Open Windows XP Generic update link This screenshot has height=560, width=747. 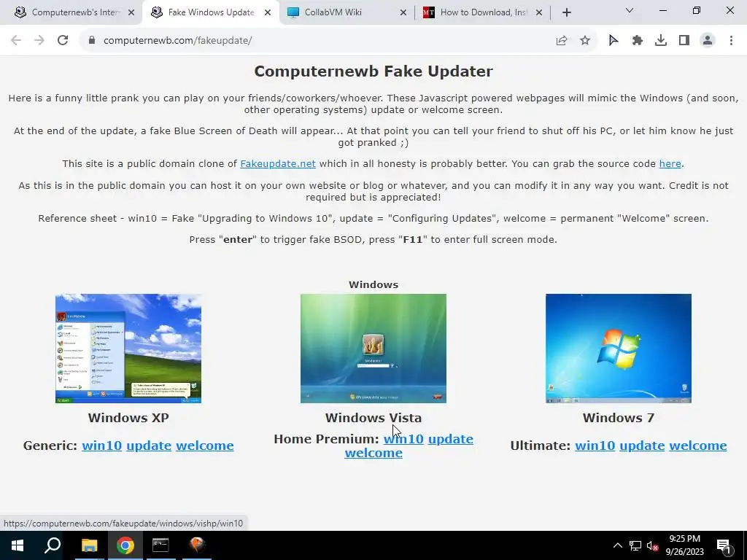[149, 446]
